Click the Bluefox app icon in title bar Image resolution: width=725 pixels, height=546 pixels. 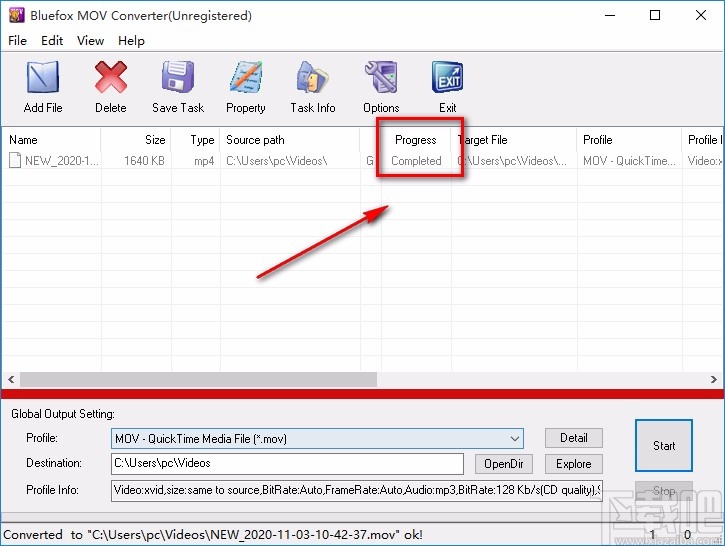pos(16,15)
